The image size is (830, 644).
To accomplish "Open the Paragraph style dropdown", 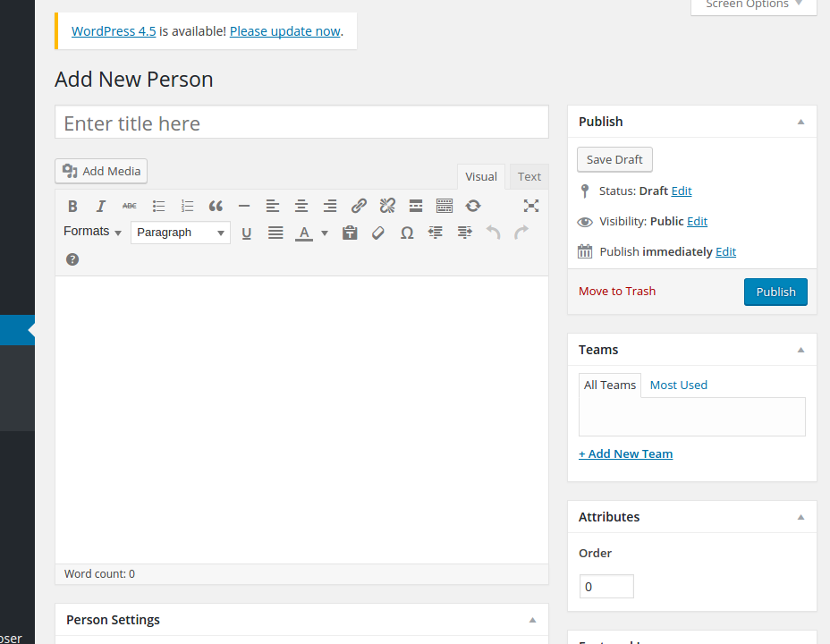I will 181,233.
